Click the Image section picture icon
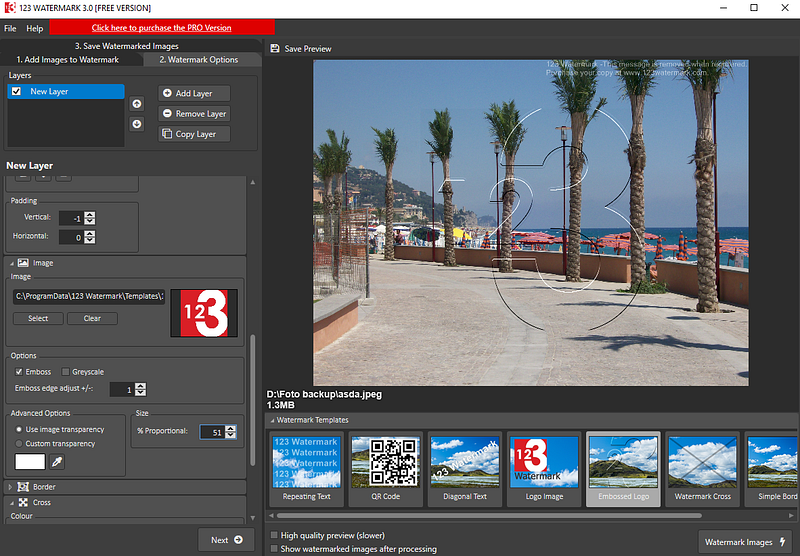 coord(23,263)
